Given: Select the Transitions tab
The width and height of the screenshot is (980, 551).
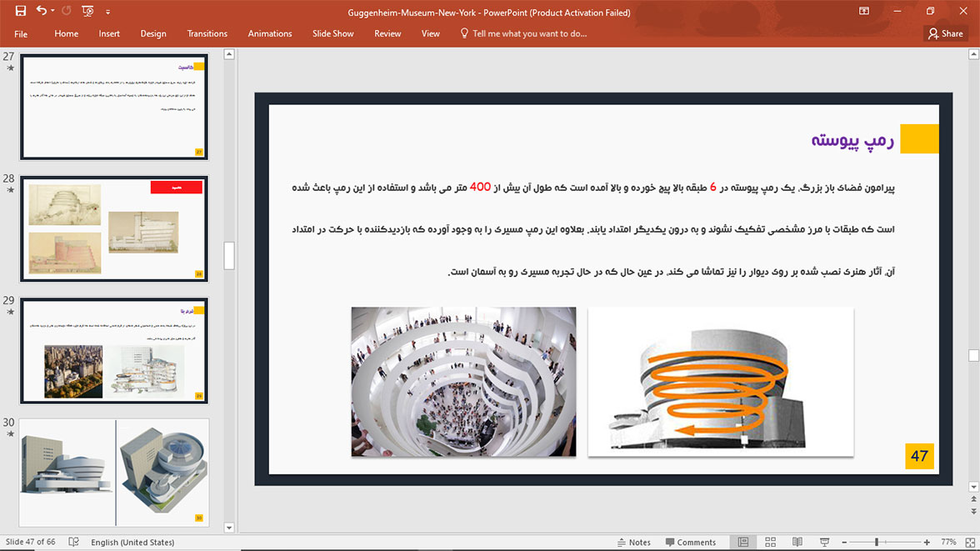Looking at the screenshot, I should coord(207,34).
